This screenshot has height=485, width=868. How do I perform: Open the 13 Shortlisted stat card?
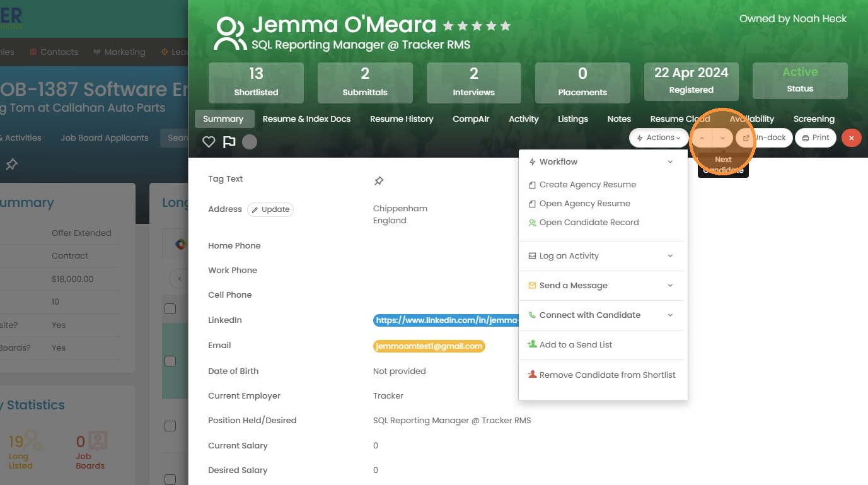pyautogui.click(x=256, y=83)
